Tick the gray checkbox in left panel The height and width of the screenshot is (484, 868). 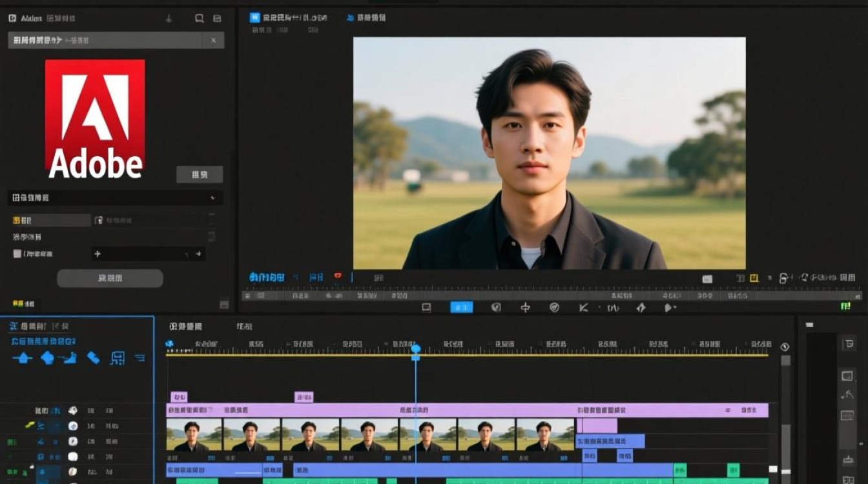point(17,254)
